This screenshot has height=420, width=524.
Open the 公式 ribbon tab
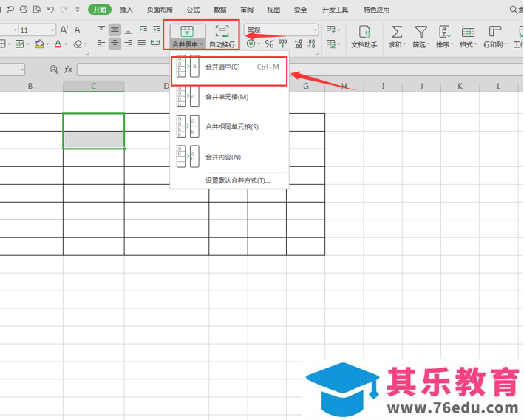(193, 10)
